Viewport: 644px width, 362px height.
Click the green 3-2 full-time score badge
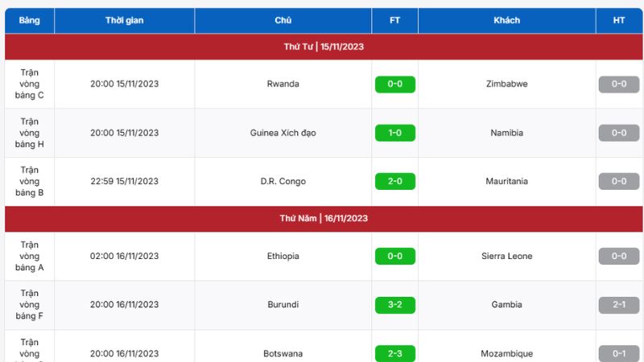click(394, 305)
